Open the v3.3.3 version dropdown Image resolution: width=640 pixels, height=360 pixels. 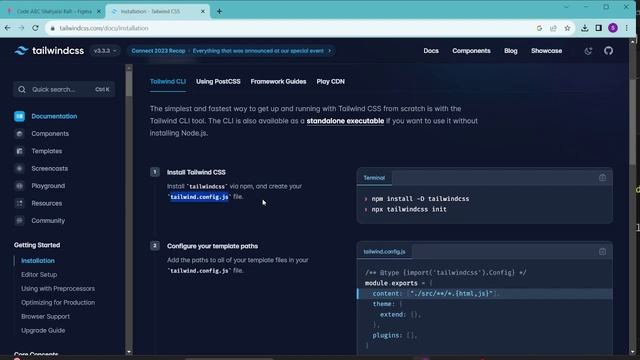(105, 51)
